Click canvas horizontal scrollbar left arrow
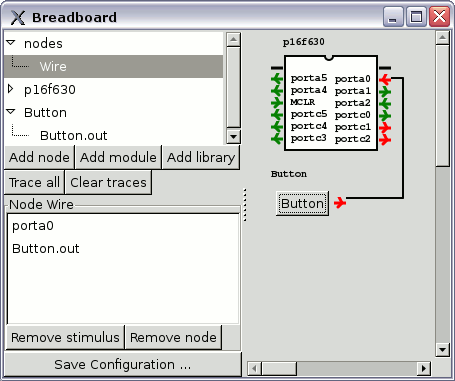Image resolution: width=455 pixels, height=381 pixels. tap(255, 369)
